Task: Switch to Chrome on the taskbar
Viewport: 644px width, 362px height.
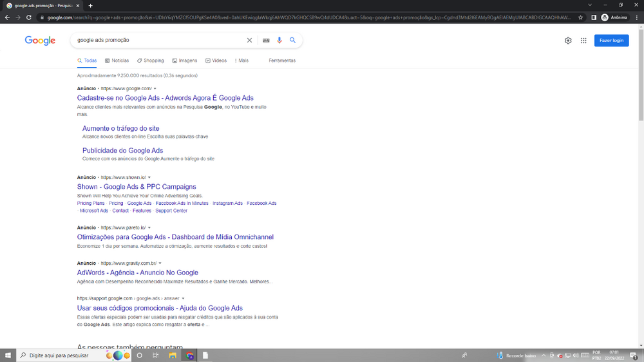Action: tap(190, 356)
